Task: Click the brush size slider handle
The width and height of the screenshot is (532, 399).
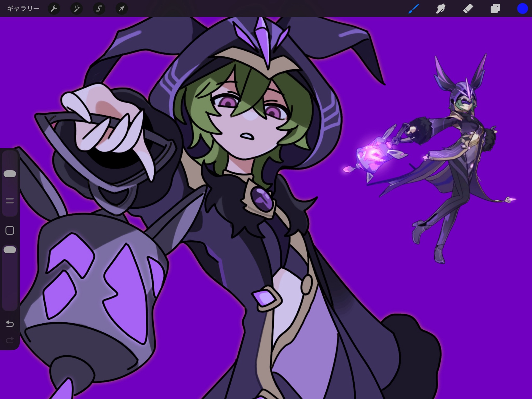Action: [10, 174]
